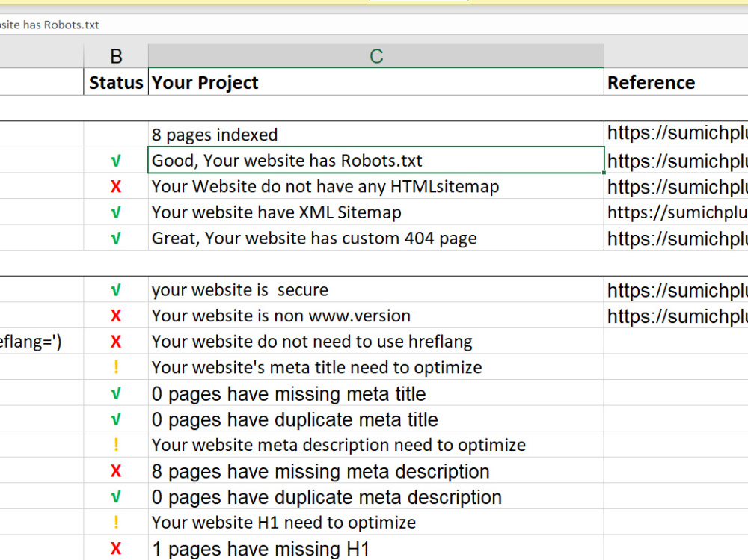Open the reference link in the custom 404 page row
748x560 pixels.
tap(678, 239)
